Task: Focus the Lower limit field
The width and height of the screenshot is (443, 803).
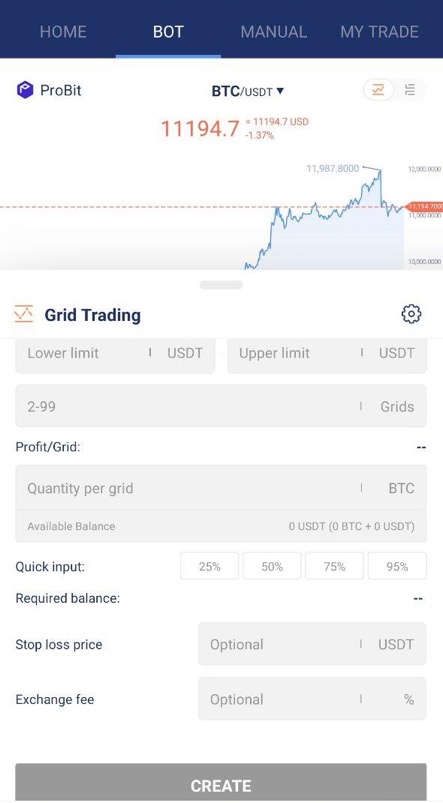Action: coord(115,354)
